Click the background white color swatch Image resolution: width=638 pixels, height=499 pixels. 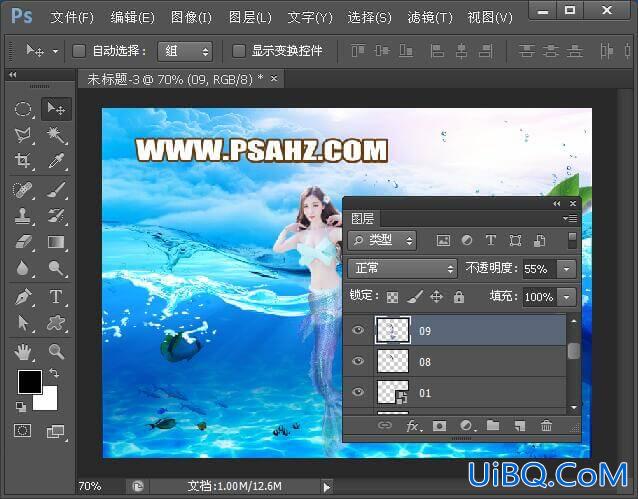pos(49,402)
